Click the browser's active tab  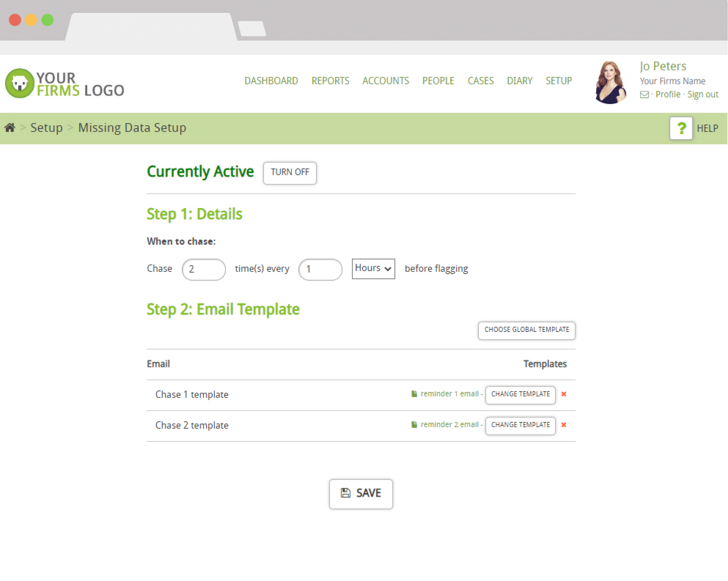click(x=151, y=27)
